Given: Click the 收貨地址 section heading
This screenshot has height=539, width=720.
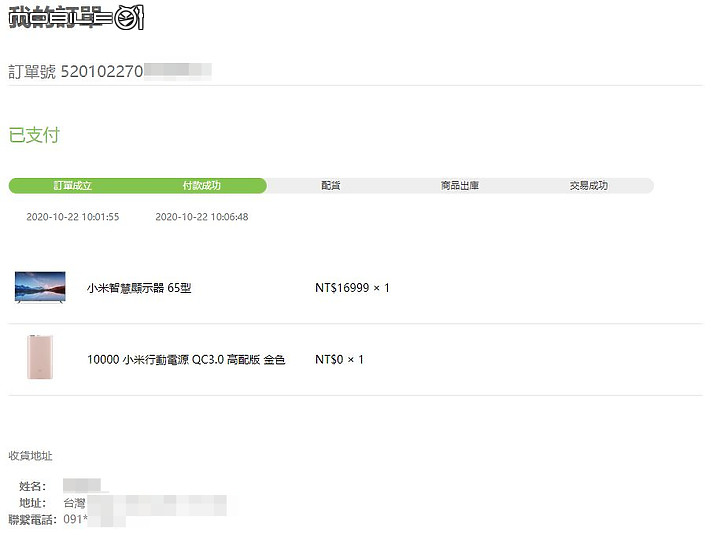Looking at the screenshot, I should click(30, 456).
